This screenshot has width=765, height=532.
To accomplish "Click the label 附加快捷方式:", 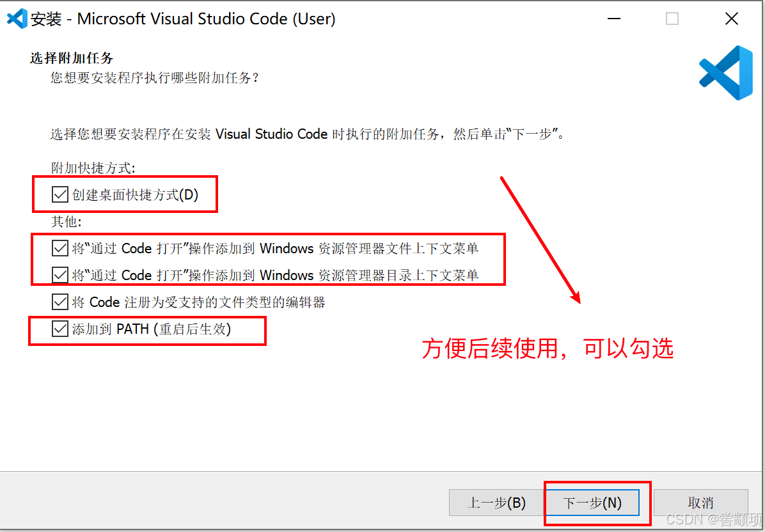I will pyautogui.click(x=93, y=168).
